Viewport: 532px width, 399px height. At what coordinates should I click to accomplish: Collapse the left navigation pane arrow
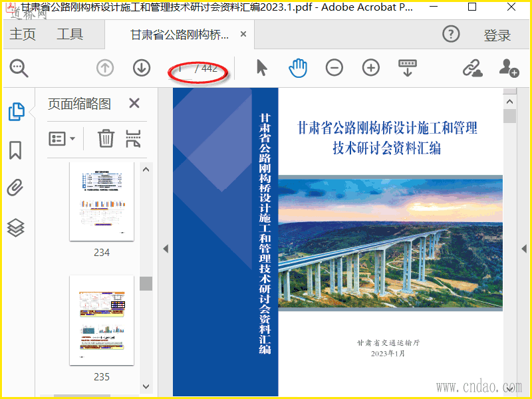(166, 249)
